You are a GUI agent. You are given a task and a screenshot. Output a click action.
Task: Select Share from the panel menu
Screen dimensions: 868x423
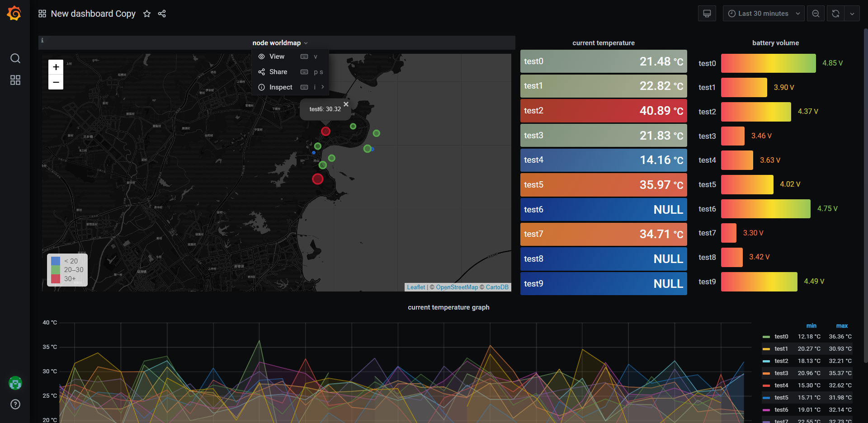coord(279,71)
